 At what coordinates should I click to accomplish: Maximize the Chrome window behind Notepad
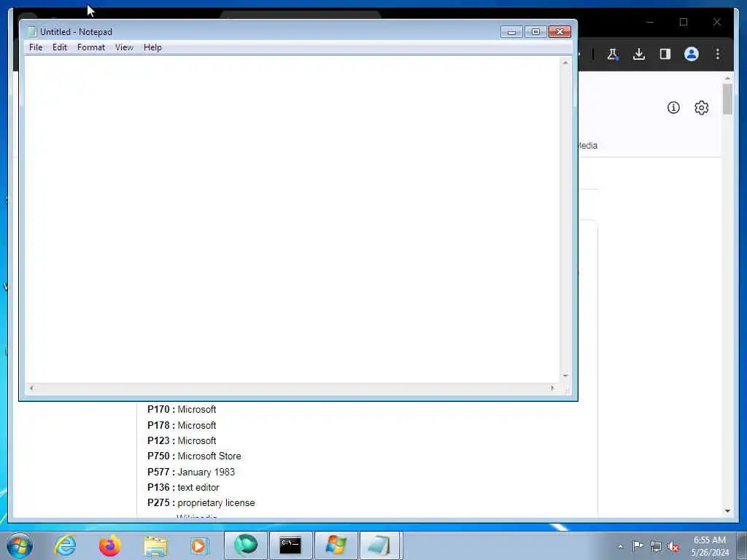[x=684, y=22]
